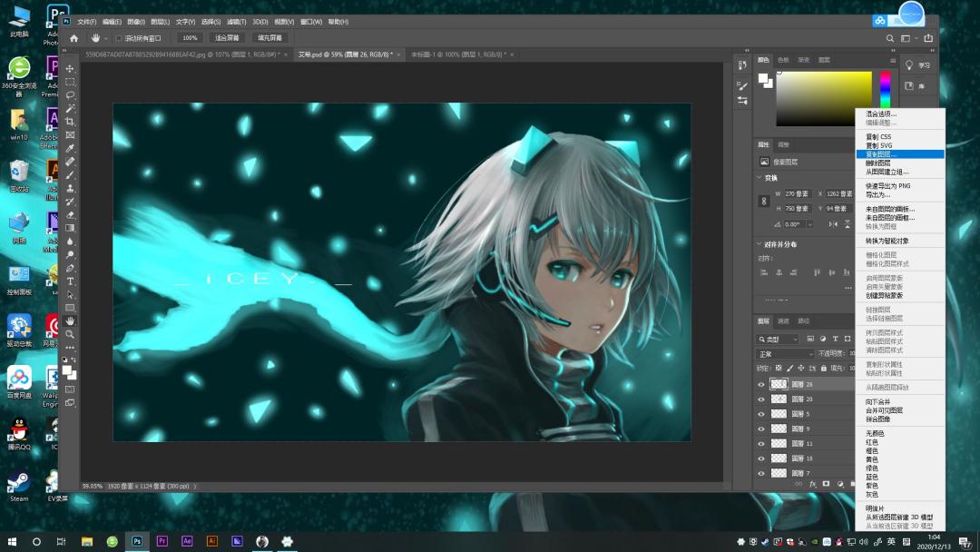Viewport: 980px width, 552px height.
Task: Select the Zoom magnifier tool
Action: (x=70, y=334)
